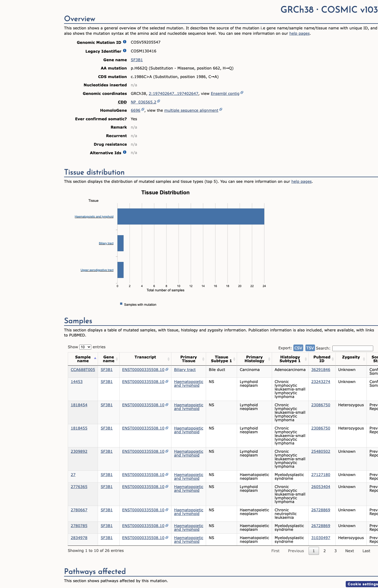Click external link icon after HomoloGene 6696
Viewport: 378px width, 588px height.
click(x=143, y=110)
